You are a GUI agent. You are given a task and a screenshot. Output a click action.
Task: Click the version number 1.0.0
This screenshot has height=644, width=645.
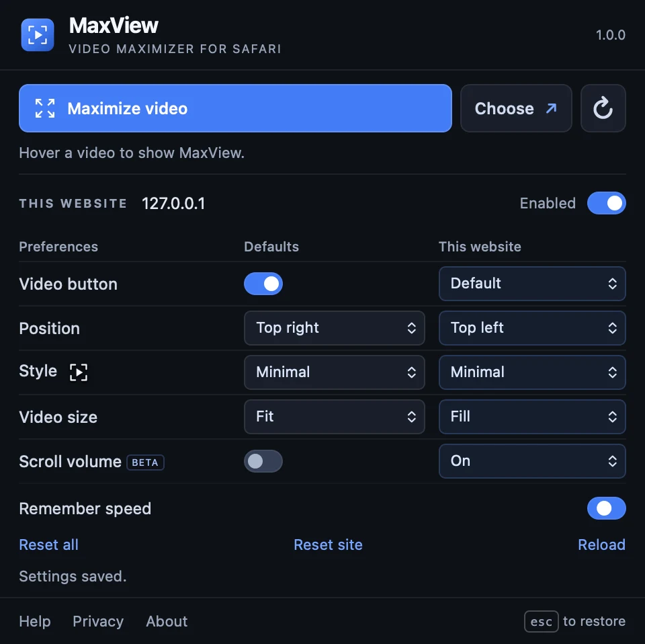click(611, 35)
